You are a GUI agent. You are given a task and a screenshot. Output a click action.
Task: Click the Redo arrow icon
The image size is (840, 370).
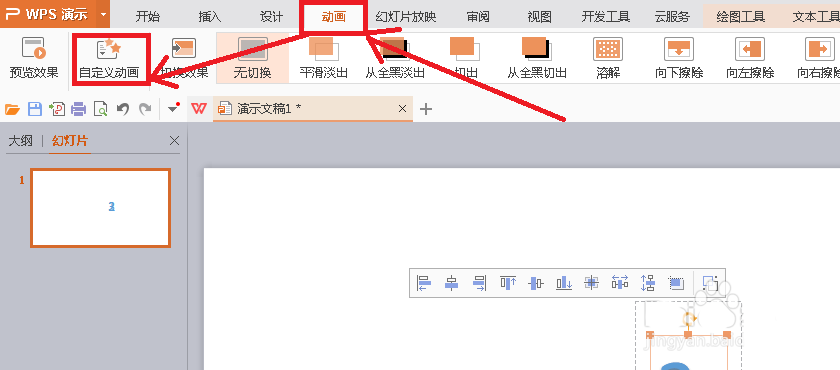point(145,109)
